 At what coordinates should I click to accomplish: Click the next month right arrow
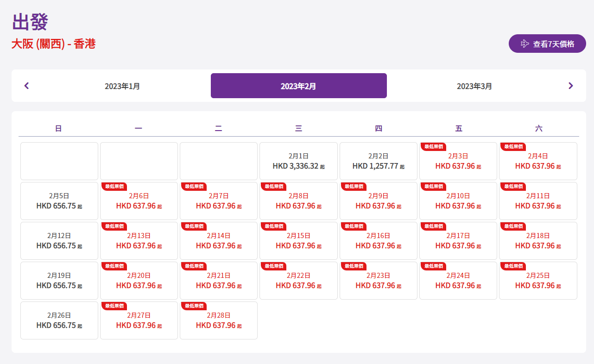570,86
